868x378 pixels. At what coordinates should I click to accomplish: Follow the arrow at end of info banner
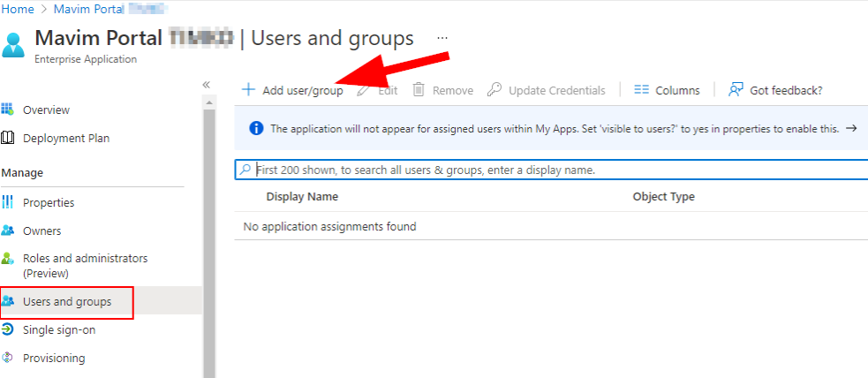coord(851,128)
